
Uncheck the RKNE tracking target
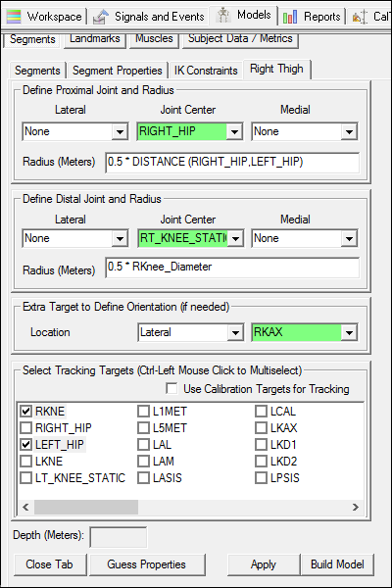pos(25,412)
